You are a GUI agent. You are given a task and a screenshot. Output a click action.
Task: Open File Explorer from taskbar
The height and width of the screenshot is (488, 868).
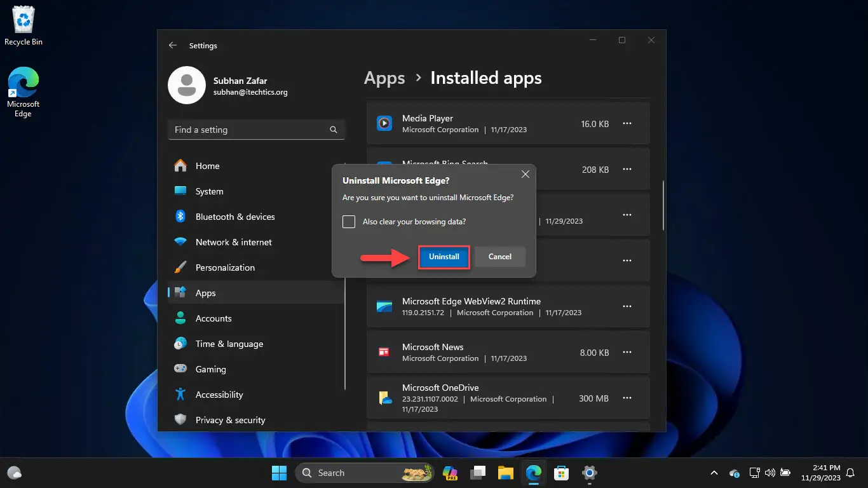click(x=505, y=473)
